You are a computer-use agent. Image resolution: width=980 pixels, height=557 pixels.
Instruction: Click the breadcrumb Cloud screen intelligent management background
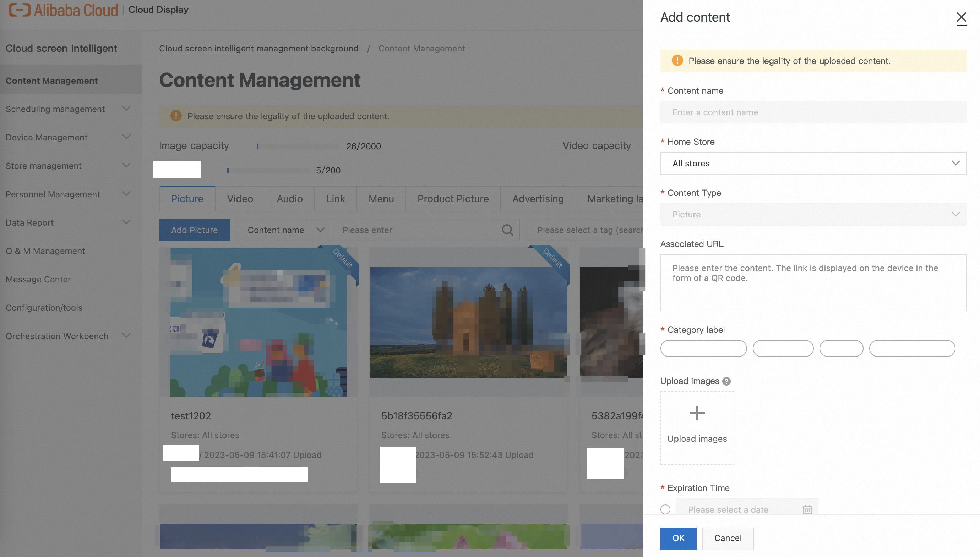coord(259,49)
